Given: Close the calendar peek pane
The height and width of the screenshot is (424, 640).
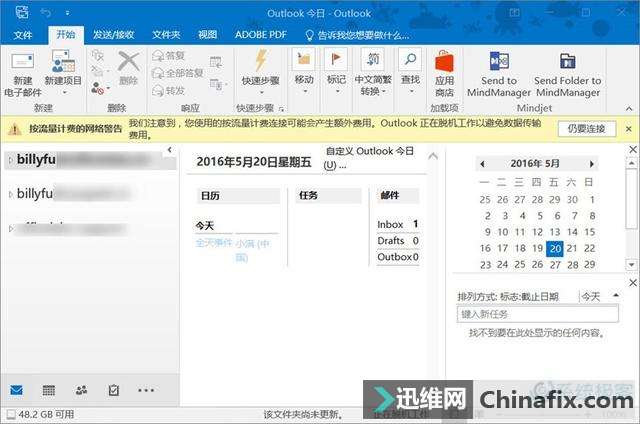Looking at the screenshot, I should click(x=633, y=149).
